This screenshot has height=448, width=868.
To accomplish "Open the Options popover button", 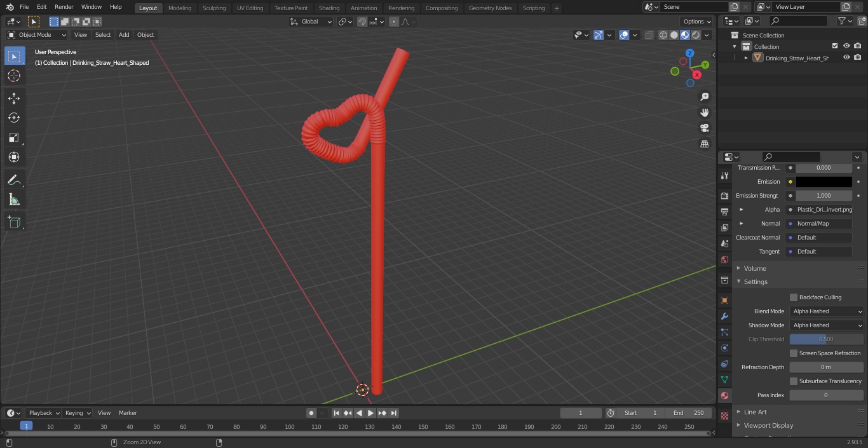I will coord(697,22).
